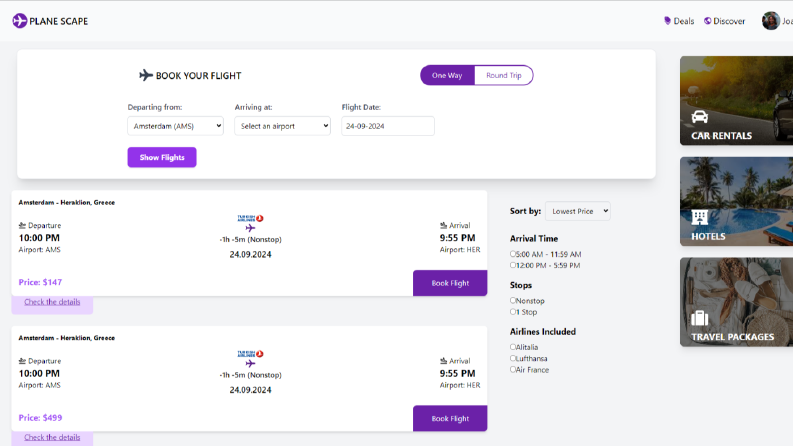The image size is (793, 446).
Task: Click the suitcase icon on Travel Packages
Action: point(699,318)
